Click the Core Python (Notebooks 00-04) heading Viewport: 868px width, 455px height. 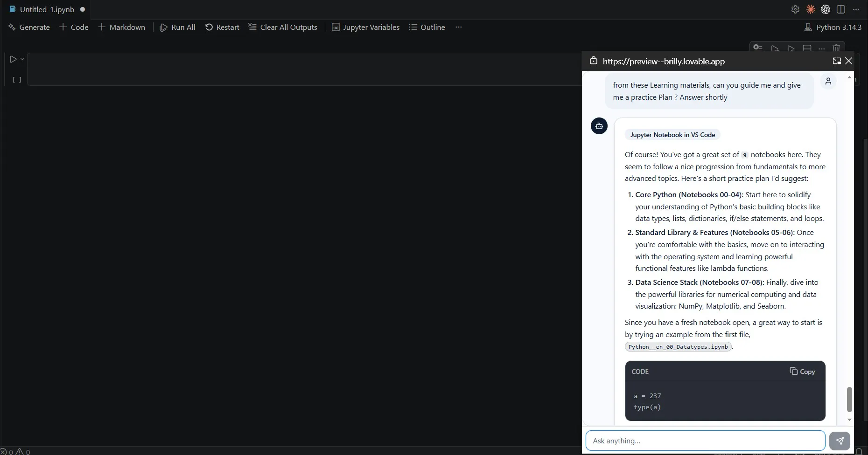point(689,195)
